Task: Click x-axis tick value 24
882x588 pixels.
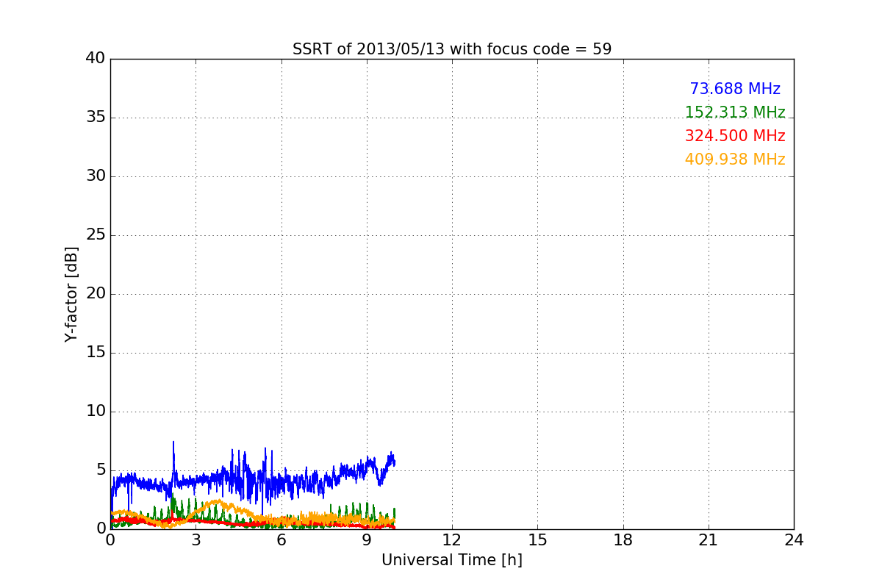Action: (x=794, y=540)
